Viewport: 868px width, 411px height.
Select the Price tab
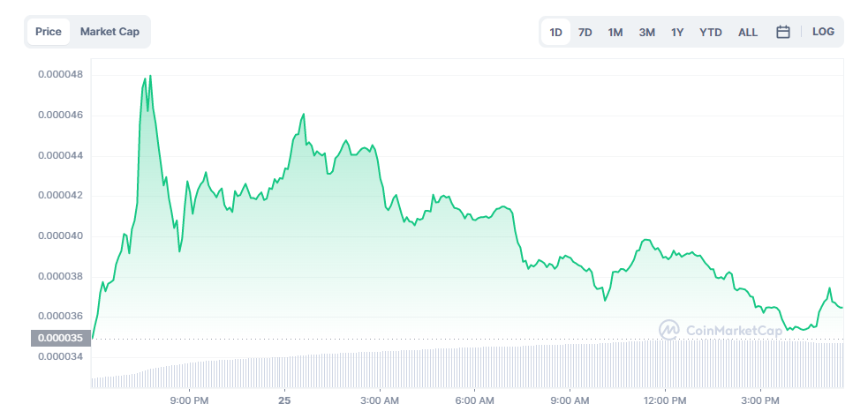point(49,32)
